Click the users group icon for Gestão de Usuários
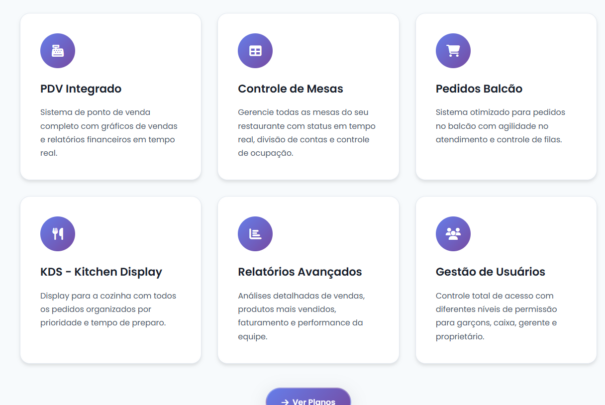Screen dimensions: 605x405 pyautogui.click(x=453, y=234)
